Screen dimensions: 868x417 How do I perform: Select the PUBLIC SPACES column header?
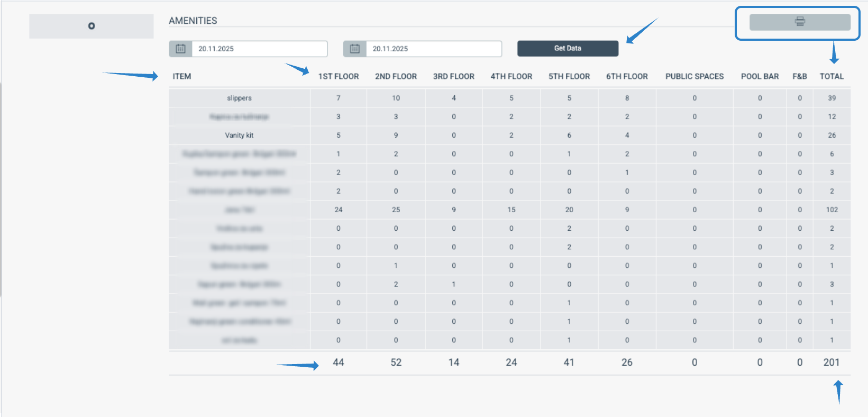click(x=695, y=76)
